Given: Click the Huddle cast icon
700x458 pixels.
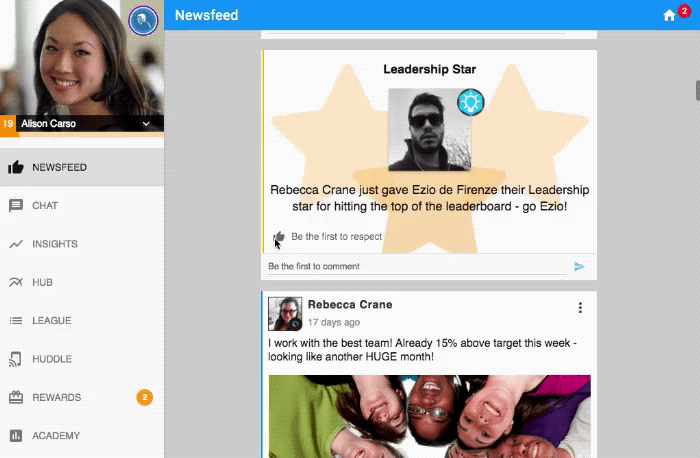Looking at the screenshot, I should click(15, 359).
